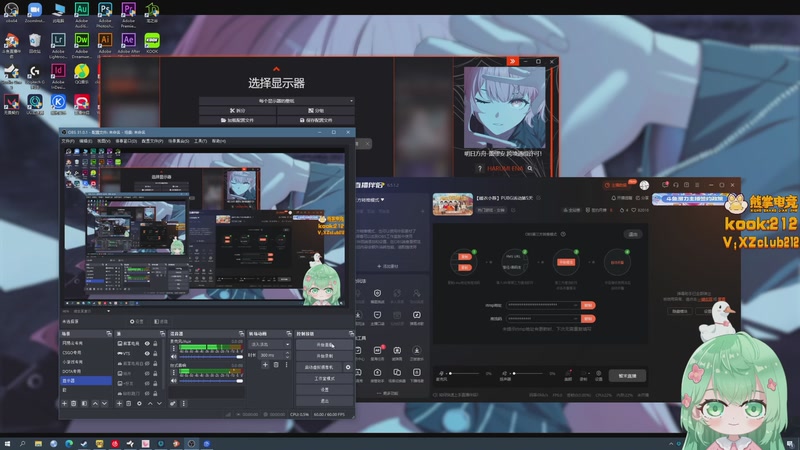Screen dimensions: 800x450
Task: Move source down in Sources toolbar
Action: coord(159,404)
